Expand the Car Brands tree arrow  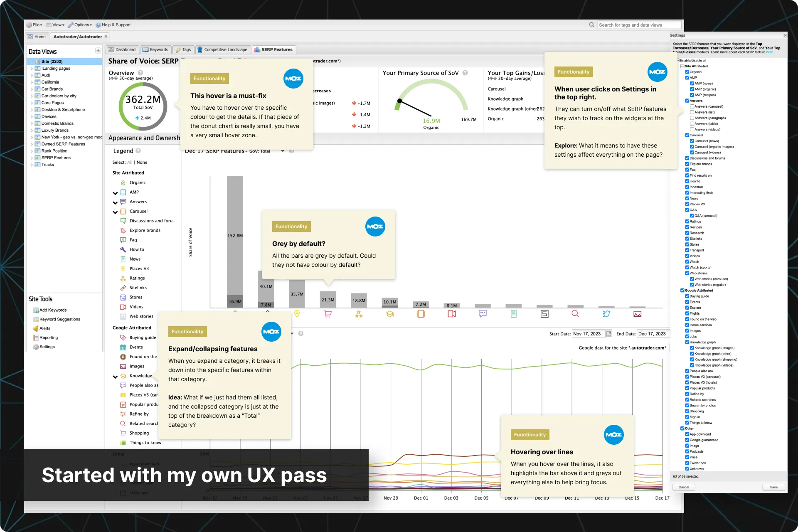pos(32,89)
